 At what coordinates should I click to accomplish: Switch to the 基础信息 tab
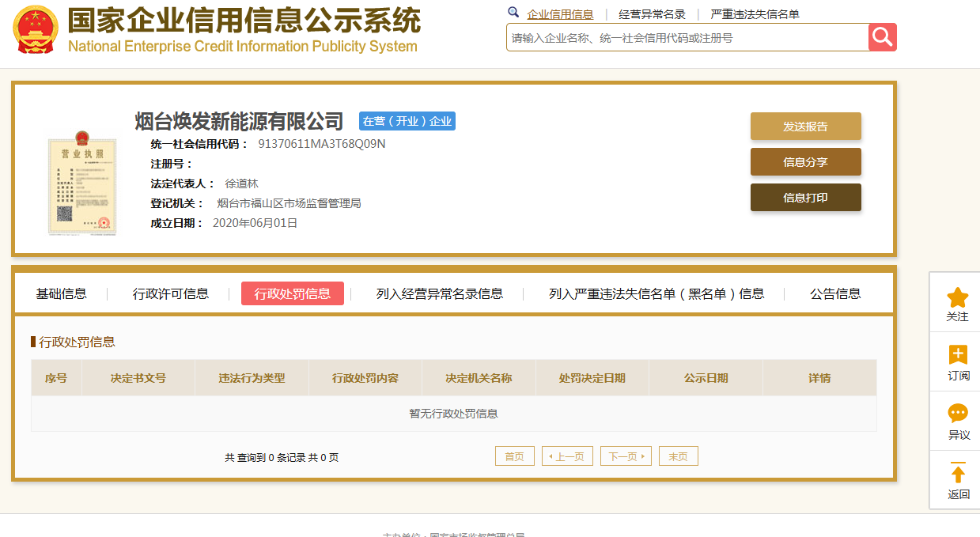pos(61,294)
